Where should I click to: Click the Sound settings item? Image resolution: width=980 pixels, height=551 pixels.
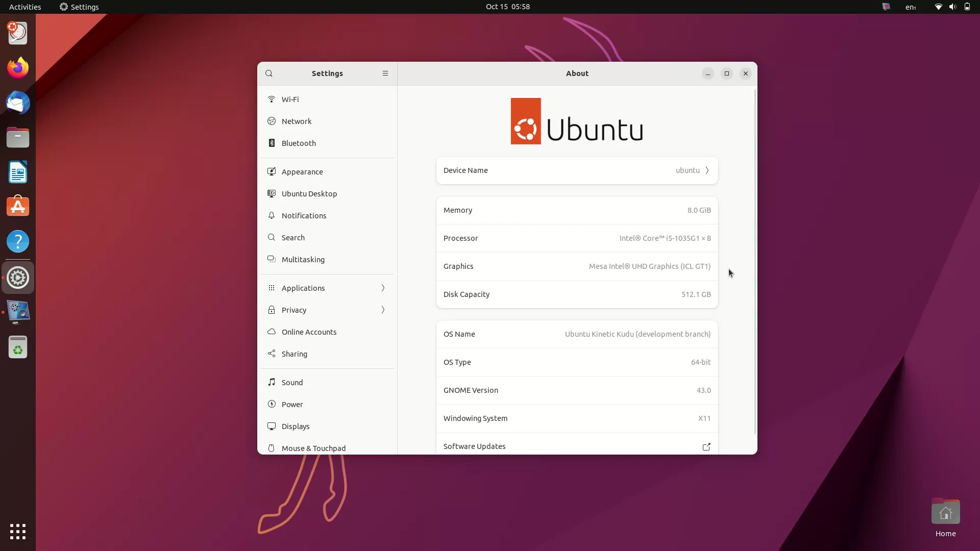tap(292, 382)
